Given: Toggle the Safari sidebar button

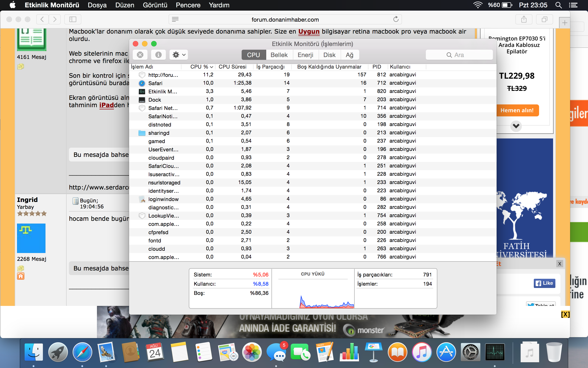Looking at the screenshot, I should click(x=73, y=19).
